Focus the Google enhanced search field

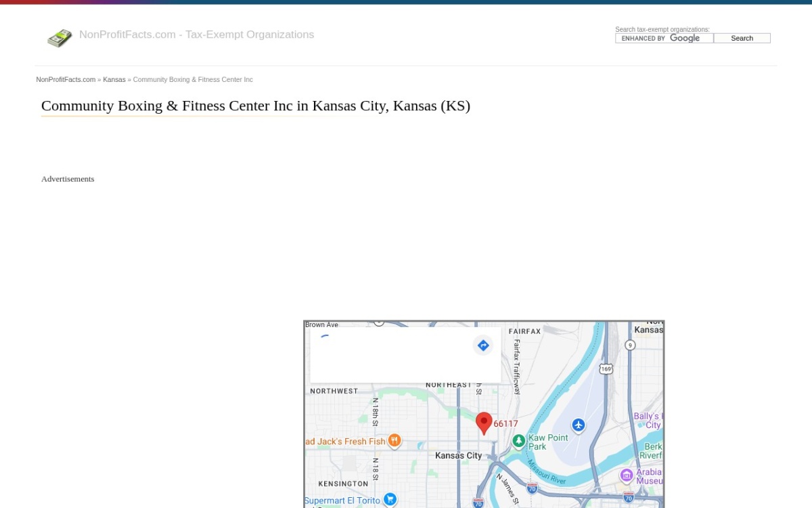tap(664, 38)
